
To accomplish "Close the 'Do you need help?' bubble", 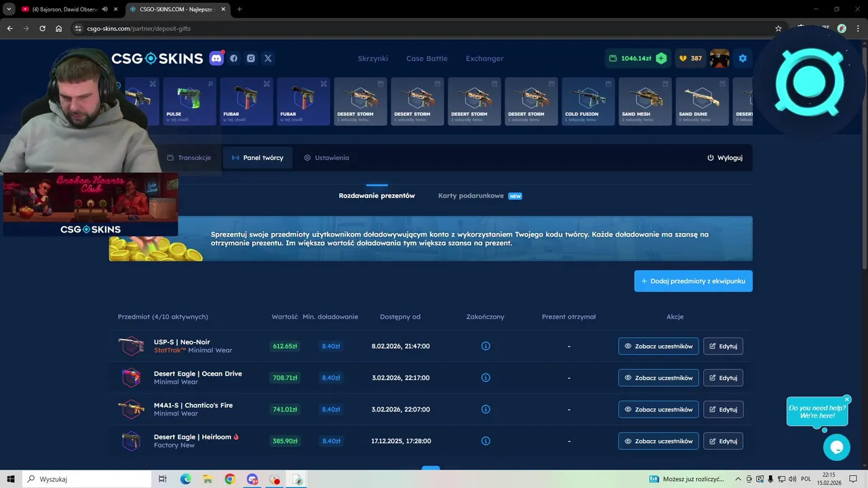I will point(847,399).
